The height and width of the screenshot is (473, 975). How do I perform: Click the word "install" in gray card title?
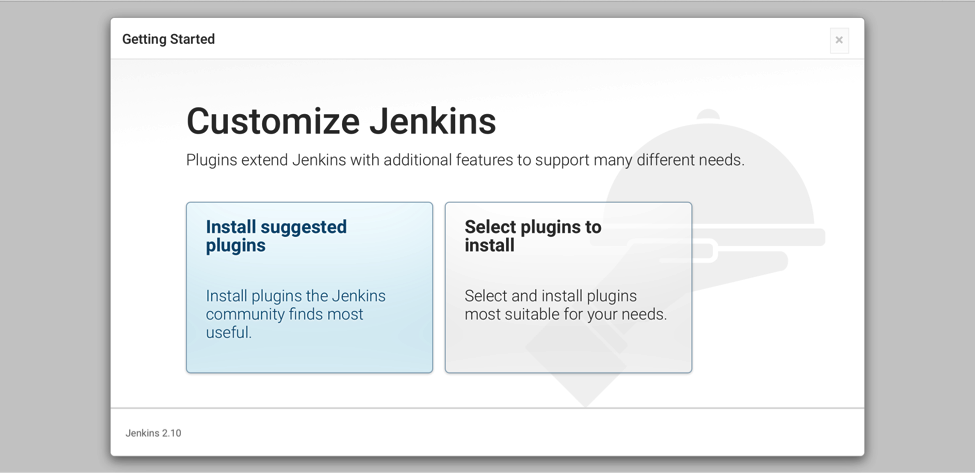tap(489, 245)
